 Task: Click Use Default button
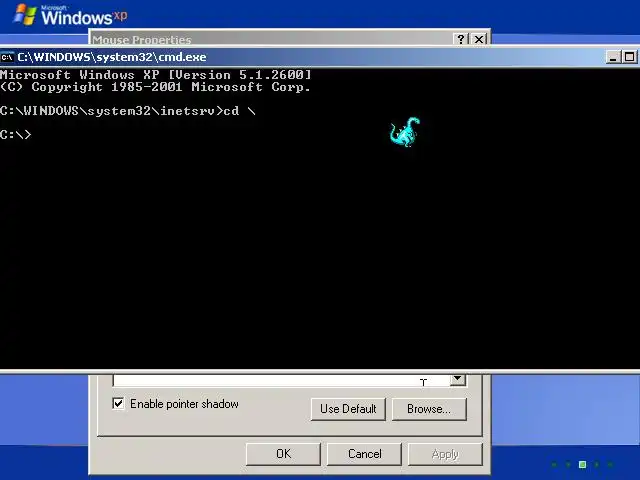[348, 409]
